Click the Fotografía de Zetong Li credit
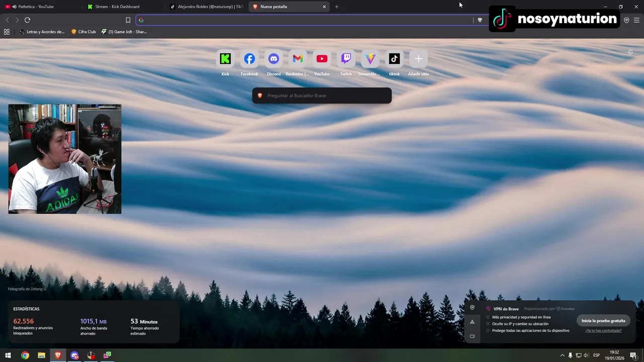The height and width of the screenshot is (362, 644). 27,289
